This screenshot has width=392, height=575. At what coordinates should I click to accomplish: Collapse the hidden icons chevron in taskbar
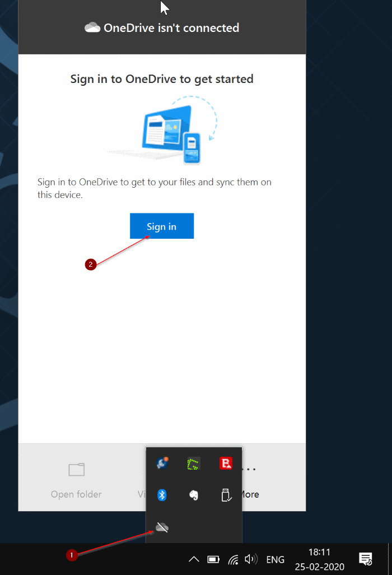[194, 559]
